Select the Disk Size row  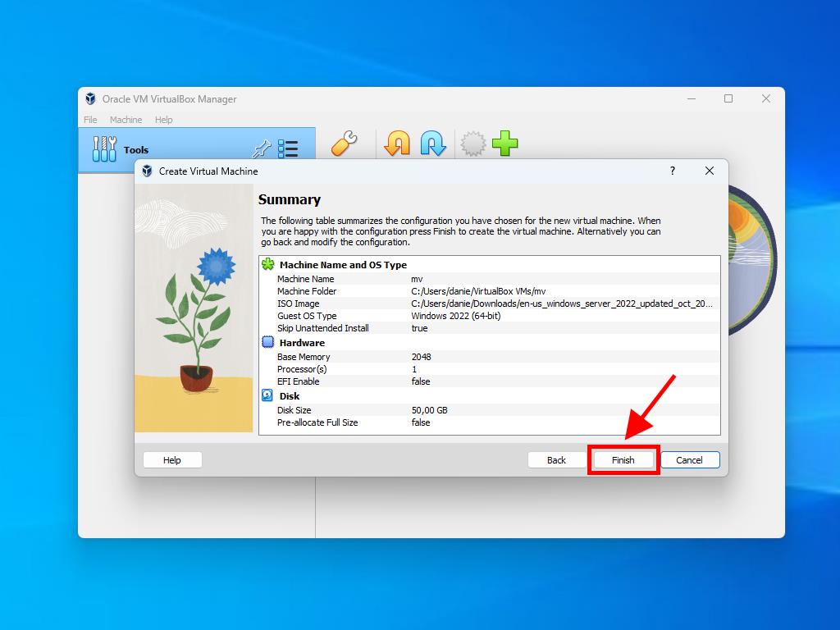489,410
